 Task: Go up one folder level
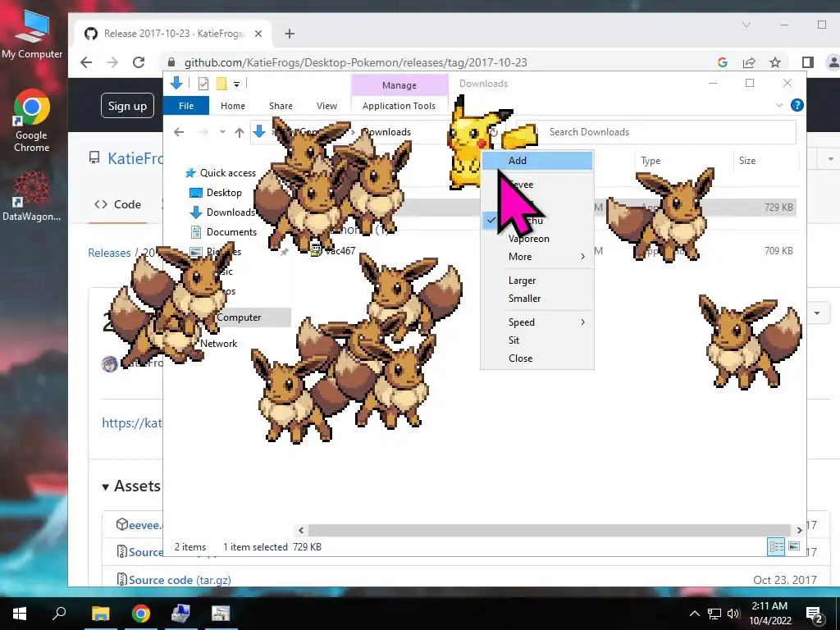tap(240, 132)
